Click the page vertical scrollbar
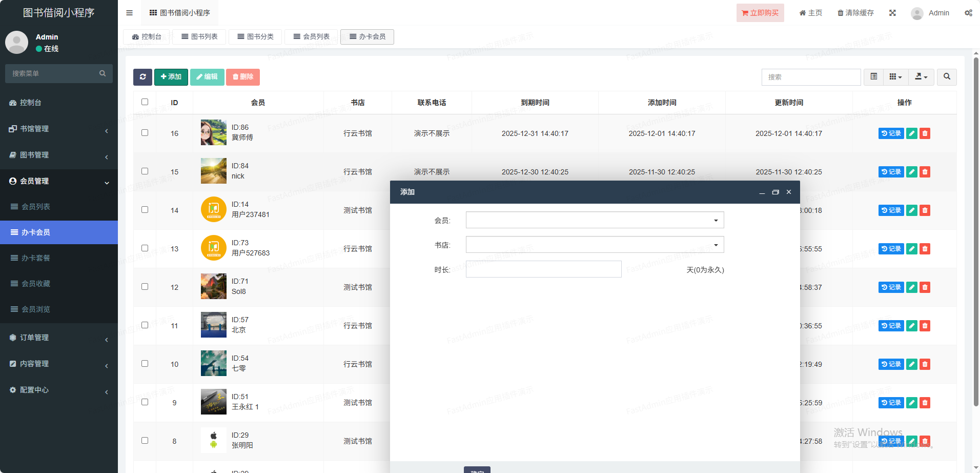Image resolution: width=980 pixels, height=473 pixels. coord(976,231)
